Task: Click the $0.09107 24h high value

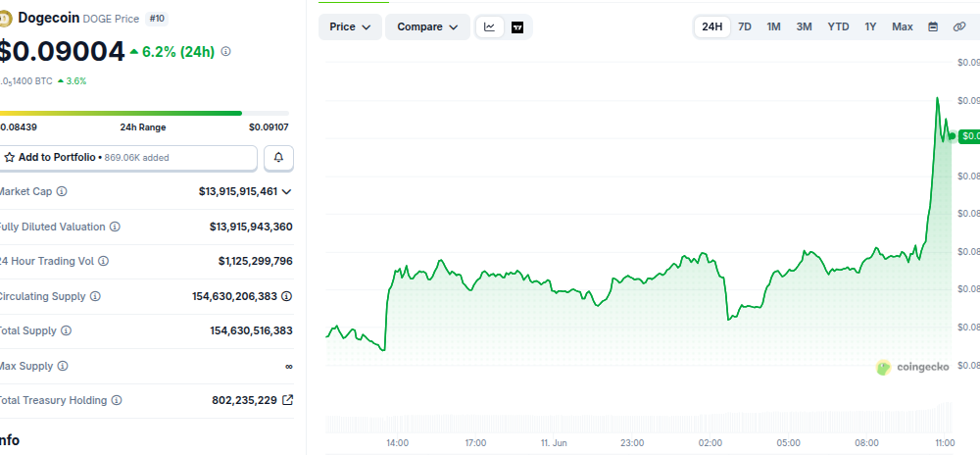Action: [x=269, y=127]
